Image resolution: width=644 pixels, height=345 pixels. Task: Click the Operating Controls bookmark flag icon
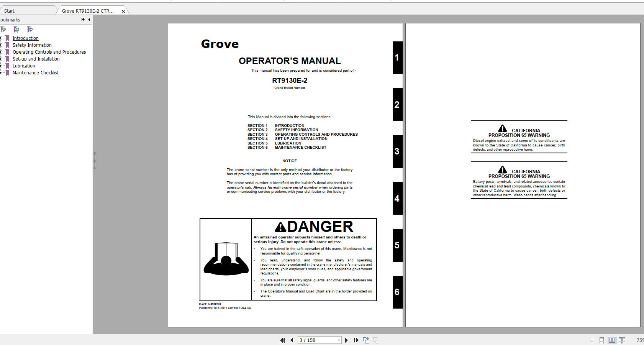coord(7,52)
